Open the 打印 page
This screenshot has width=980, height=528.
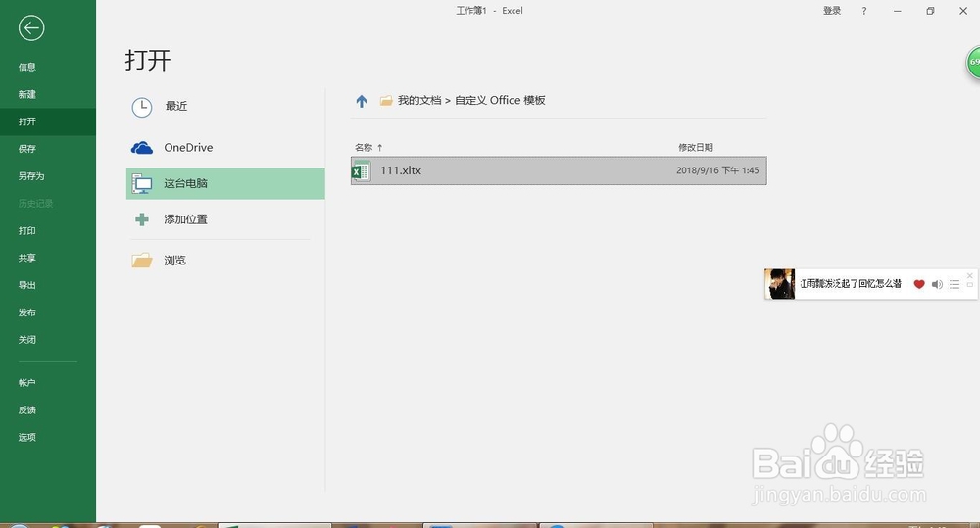[x=26, y=230]
